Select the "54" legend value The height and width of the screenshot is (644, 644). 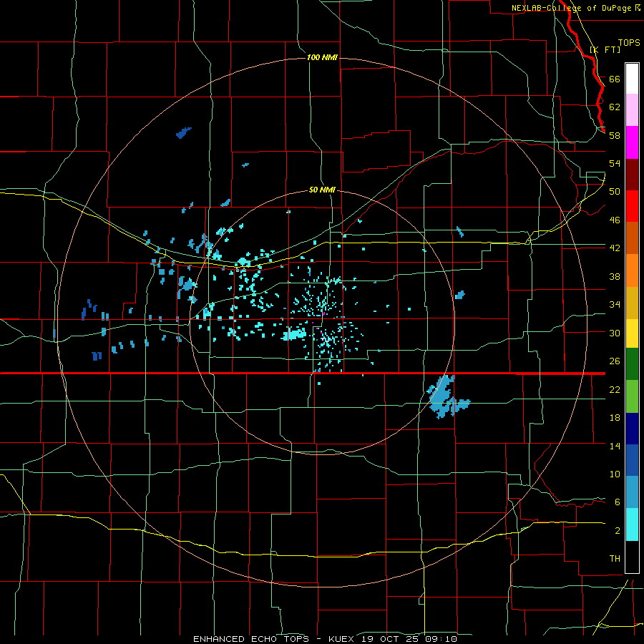615,163
